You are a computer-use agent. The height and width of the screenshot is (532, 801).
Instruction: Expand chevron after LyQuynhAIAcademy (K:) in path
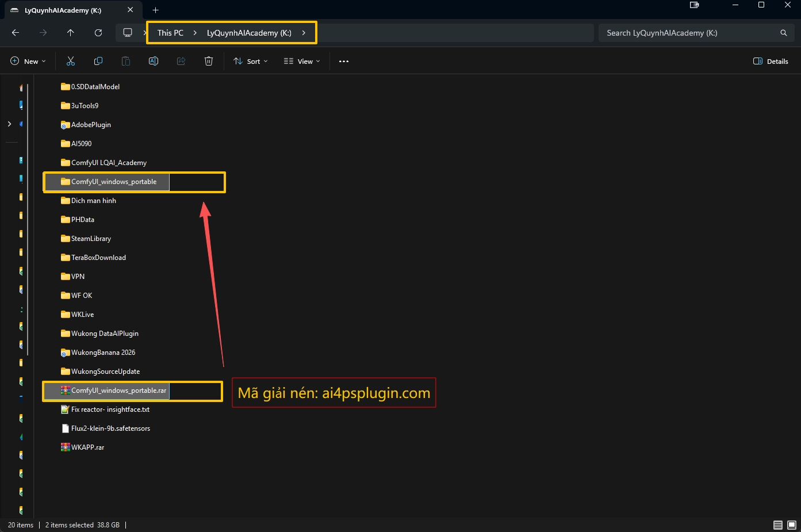pos(304,33)
